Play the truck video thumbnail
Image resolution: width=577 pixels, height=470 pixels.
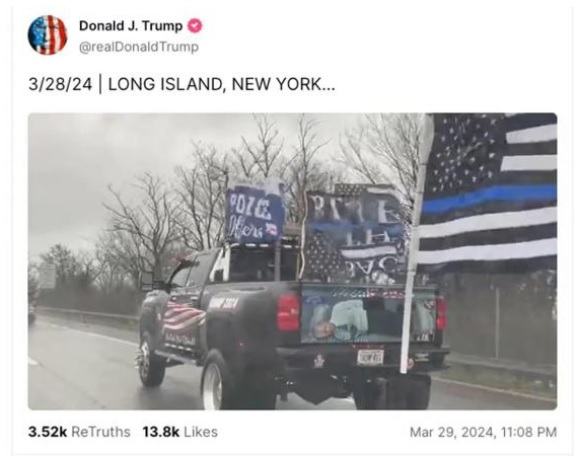(x=293, y=261)
